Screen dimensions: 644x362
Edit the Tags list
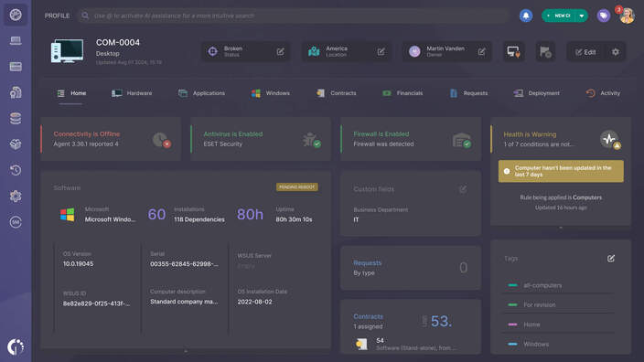611,258
